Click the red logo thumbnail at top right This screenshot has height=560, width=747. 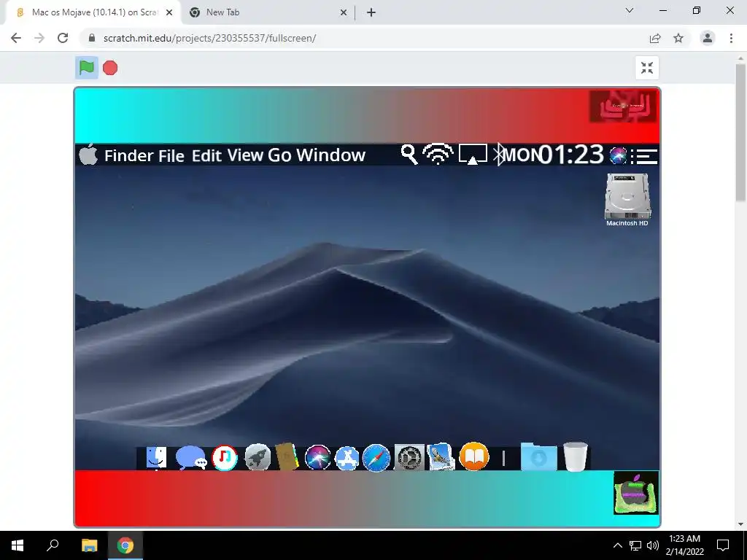pos(623,106)
